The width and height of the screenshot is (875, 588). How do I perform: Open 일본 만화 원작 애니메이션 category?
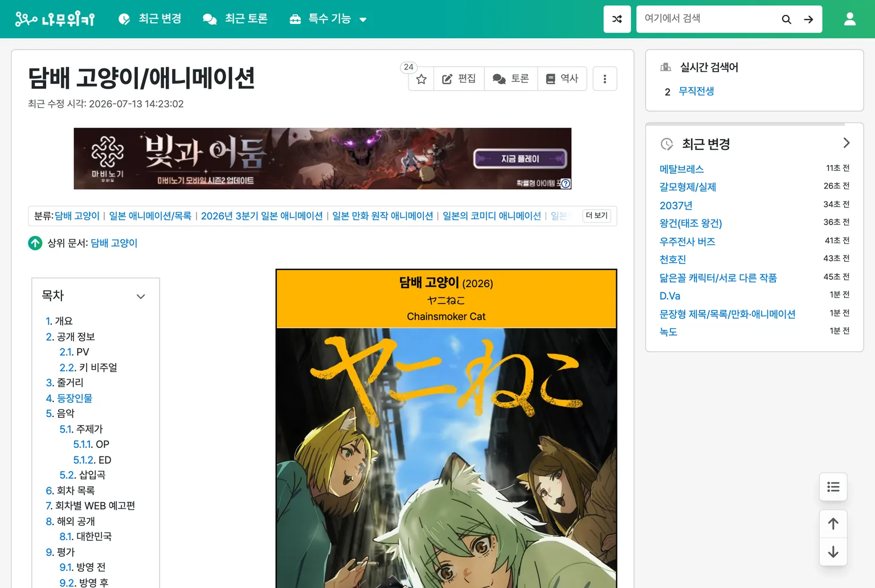(x=383, y=216)
